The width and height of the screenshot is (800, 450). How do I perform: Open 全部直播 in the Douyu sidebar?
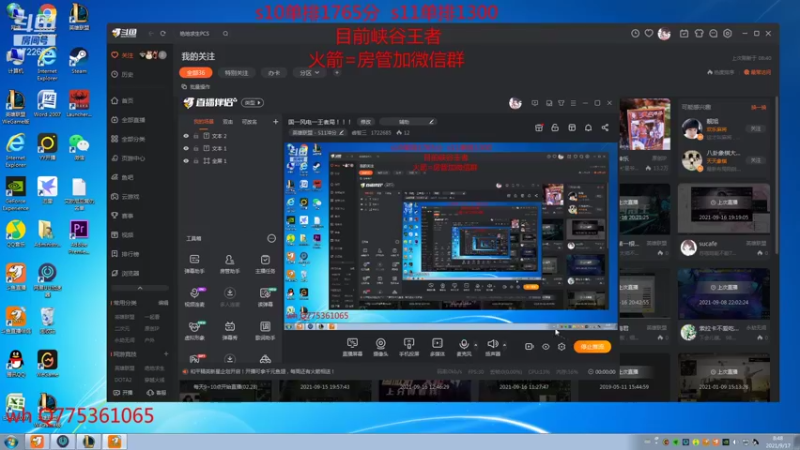click(128, 120)
